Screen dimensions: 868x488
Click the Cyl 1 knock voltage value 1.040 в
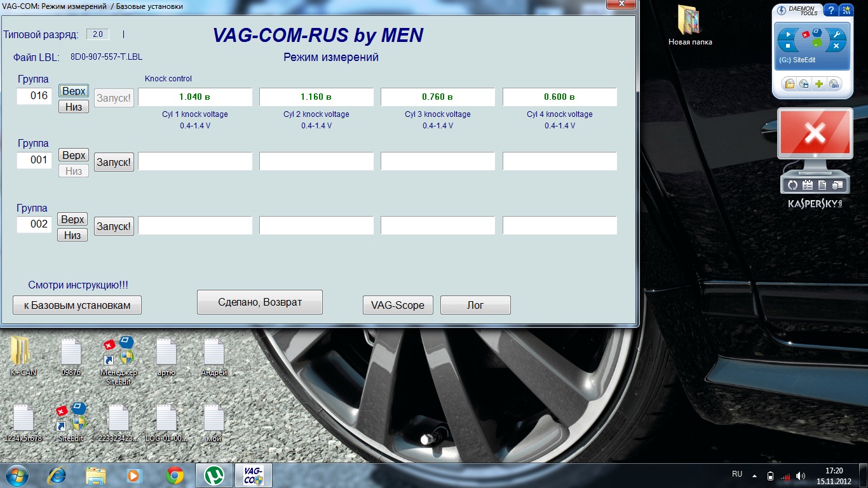[195, 97]
